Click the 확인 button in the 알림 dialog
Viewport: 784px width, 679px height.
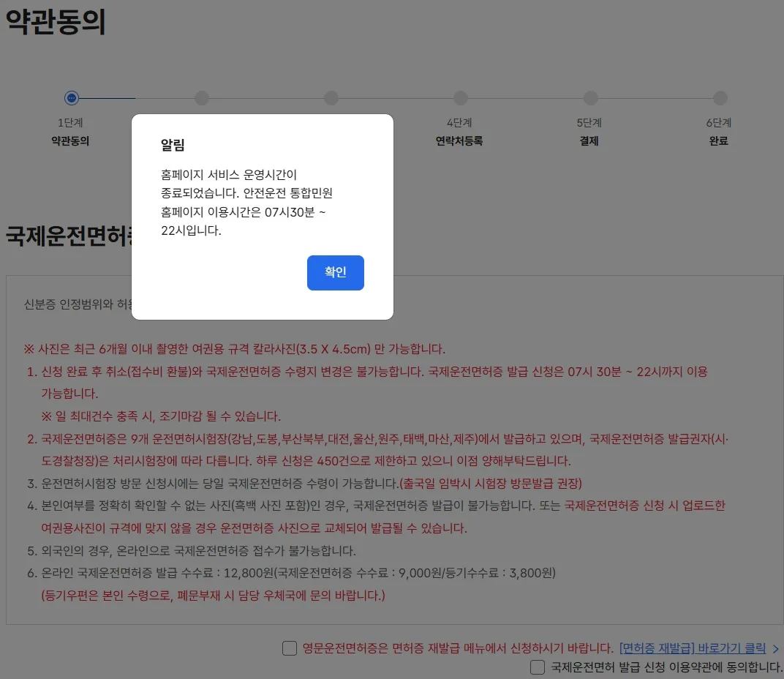[x=336, y=273]
